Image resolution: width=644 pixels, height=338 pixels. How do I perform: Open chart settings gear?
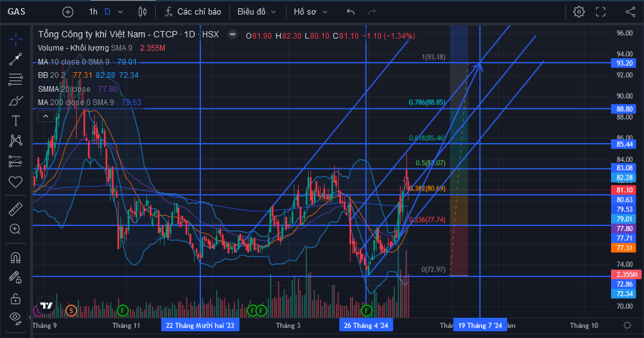click(x=579, y=12)
